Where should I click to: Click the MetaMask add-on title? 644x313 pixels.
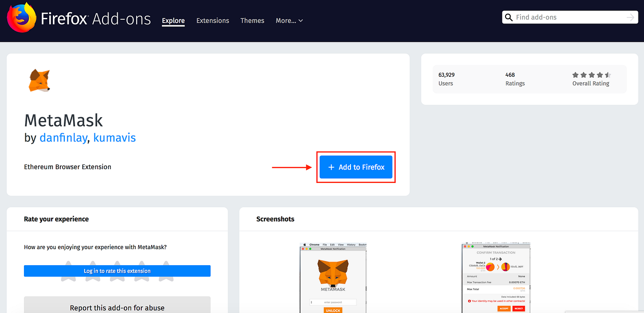click(63, 120)
